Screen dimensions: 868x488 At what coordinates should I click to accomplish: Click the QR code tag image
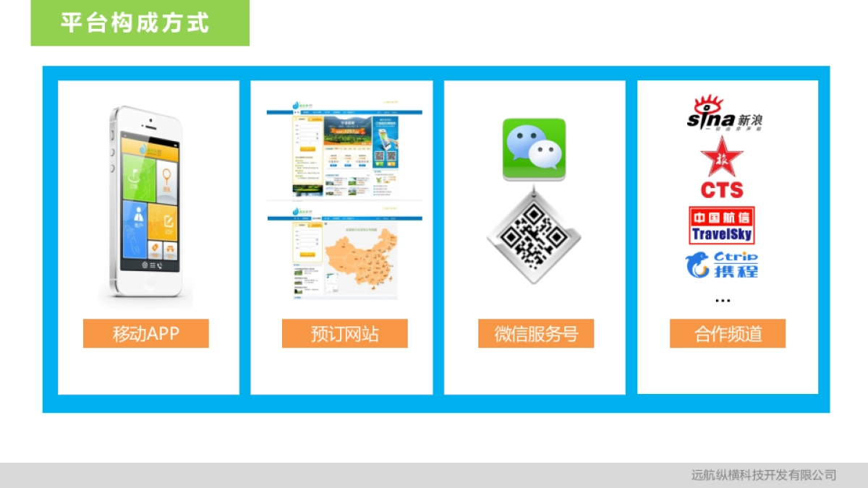(x=534, y=237)
